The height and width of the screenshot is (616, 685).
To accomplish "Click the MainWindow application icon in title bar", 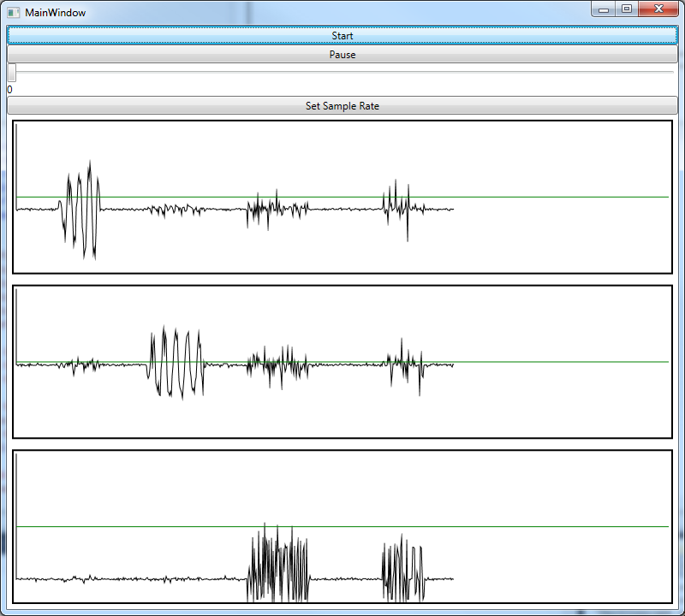I will [x=13, y=12].
